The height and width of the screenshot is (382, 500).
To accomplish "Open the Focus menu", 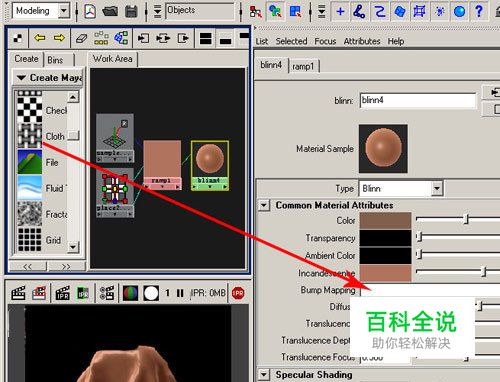I will [x=325, y=41].
